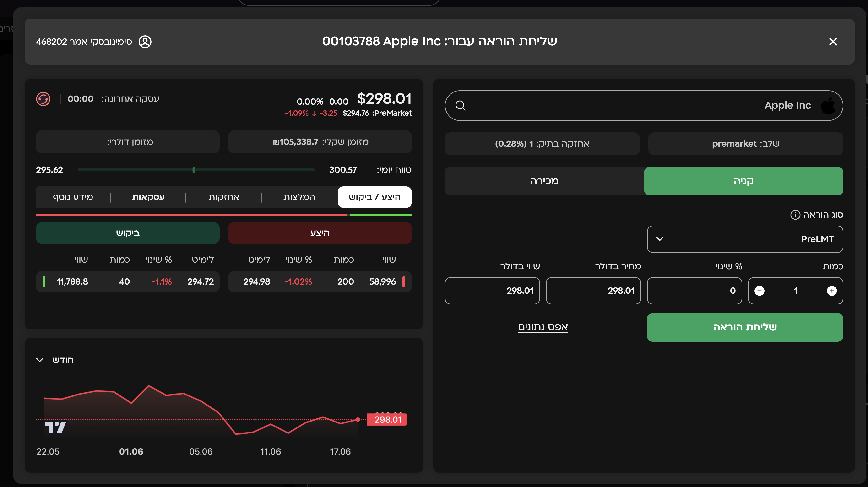Click the 294.98 supply limit price
The height and width of the screenshot is (487, 868).
(x=257, y=282)
